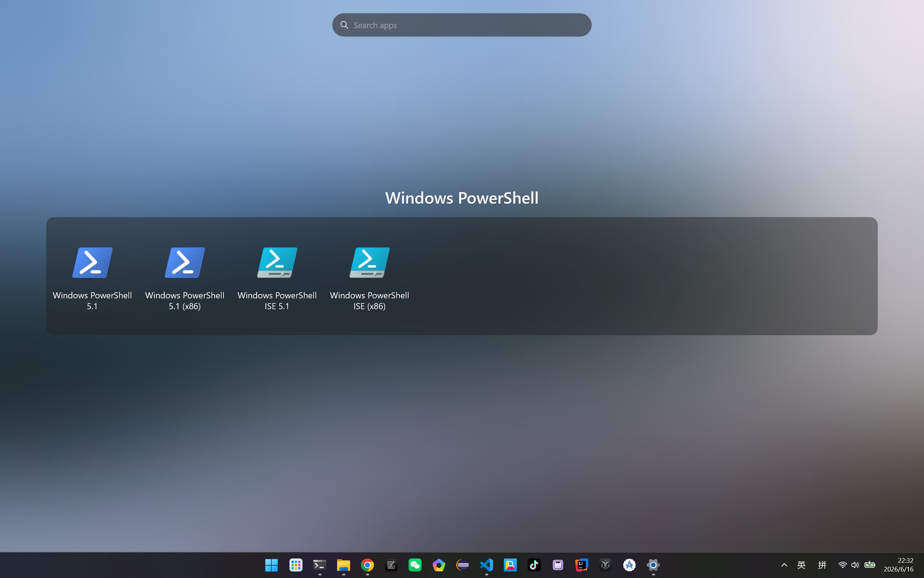The height and width of the screenshot is (578, 924).
Task: Open Settings gear in the taskbar
Action: point(653,565)
